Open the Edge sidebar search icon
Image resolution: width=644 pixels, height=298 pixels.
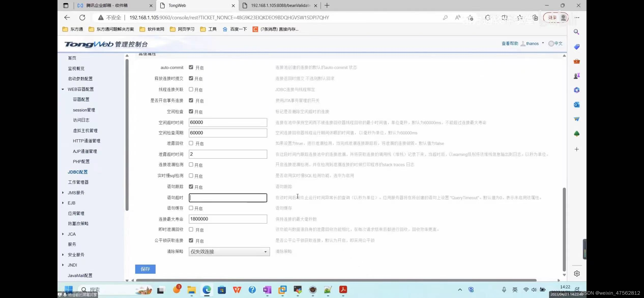(x=576, y=32)
